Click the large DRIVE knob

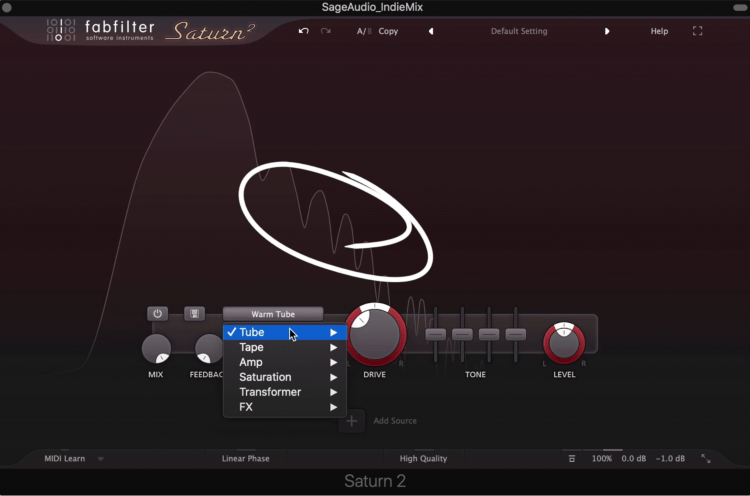click(x=375, y=334)
